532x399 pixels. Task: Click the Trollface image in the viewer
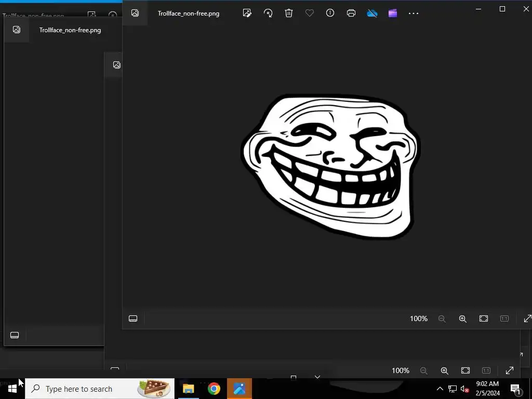pyautogui.click(x=331, y=166)
